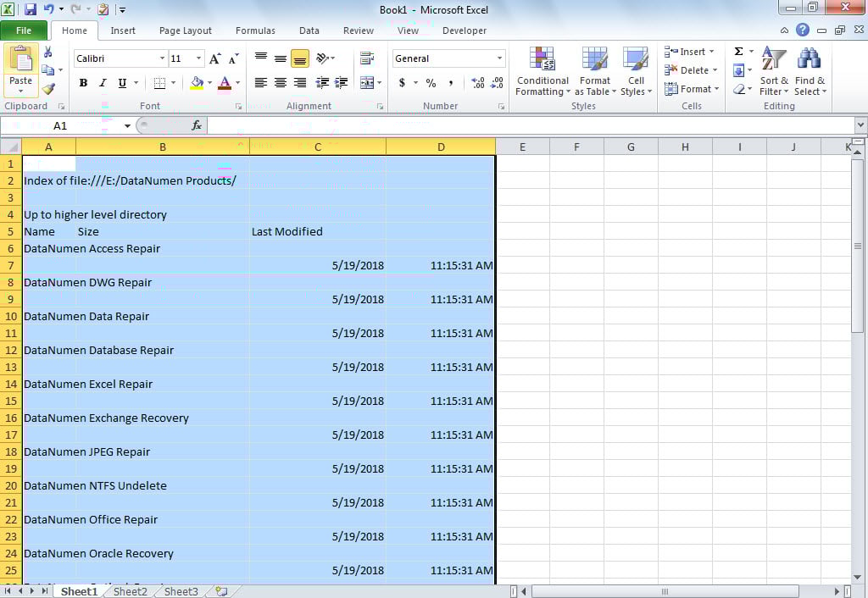Click the AutoSum sigma icon
The image size is (868, 598).
point(738,52)
